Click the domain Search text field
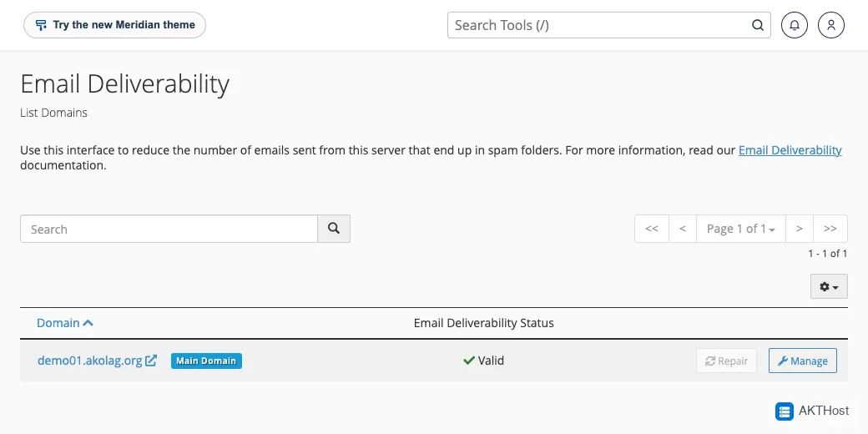868x434 pixels. click(169, 229)
